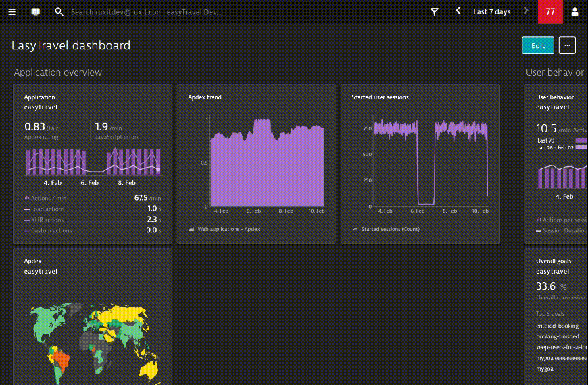Screen dimensions: 588x385
Task: Go to next timeframe with right arrow
Action: (x=526, y=11)
